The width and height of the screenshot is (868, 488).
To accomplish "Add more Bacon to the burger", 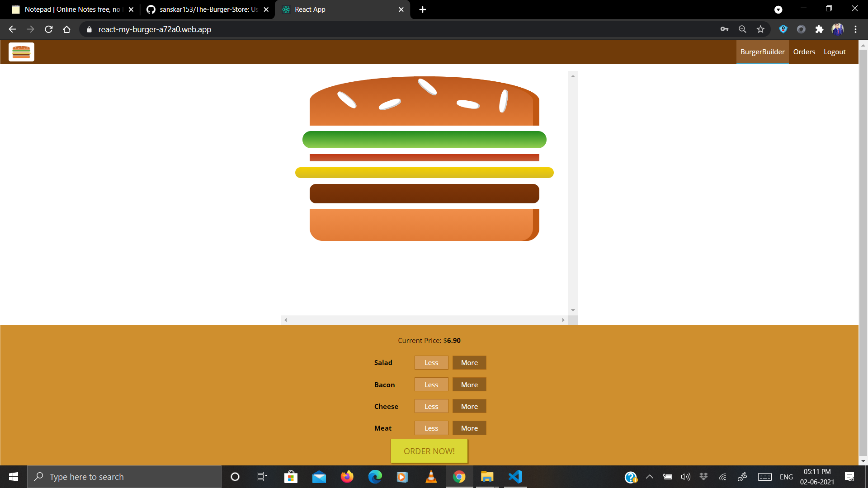I will [469, 385].
